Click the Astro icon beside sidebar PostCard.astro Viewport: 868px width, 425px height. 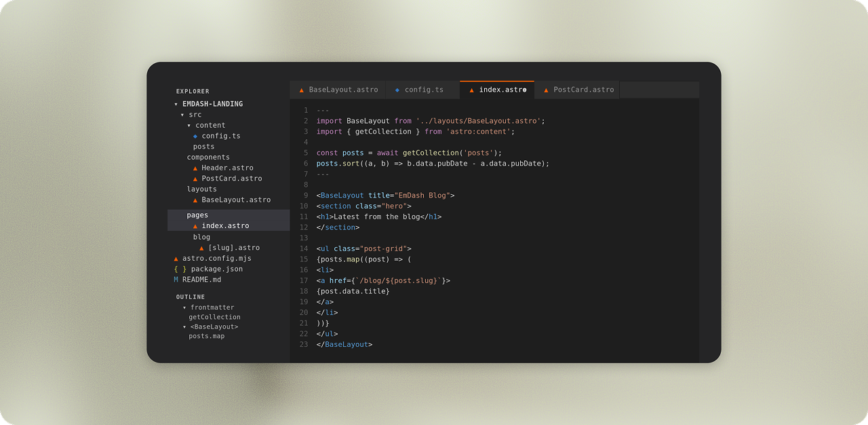pyautogui.click(x=195, y=179)
